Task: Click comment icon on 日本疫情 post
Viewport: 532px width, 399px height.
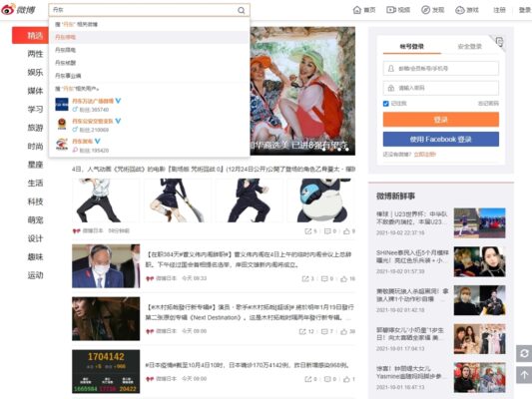Action: point(327,379)
